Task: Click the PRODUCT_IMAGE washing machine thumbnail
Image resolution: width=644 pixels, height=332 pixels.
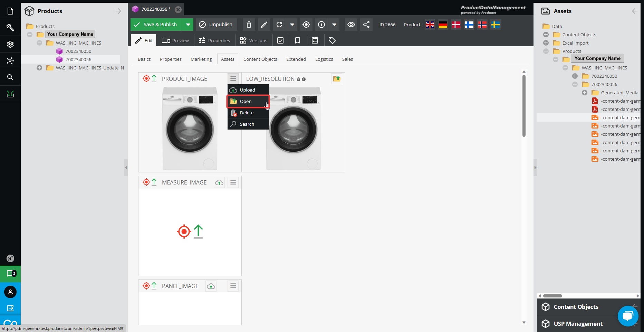Action: click(x=190, y=128)
